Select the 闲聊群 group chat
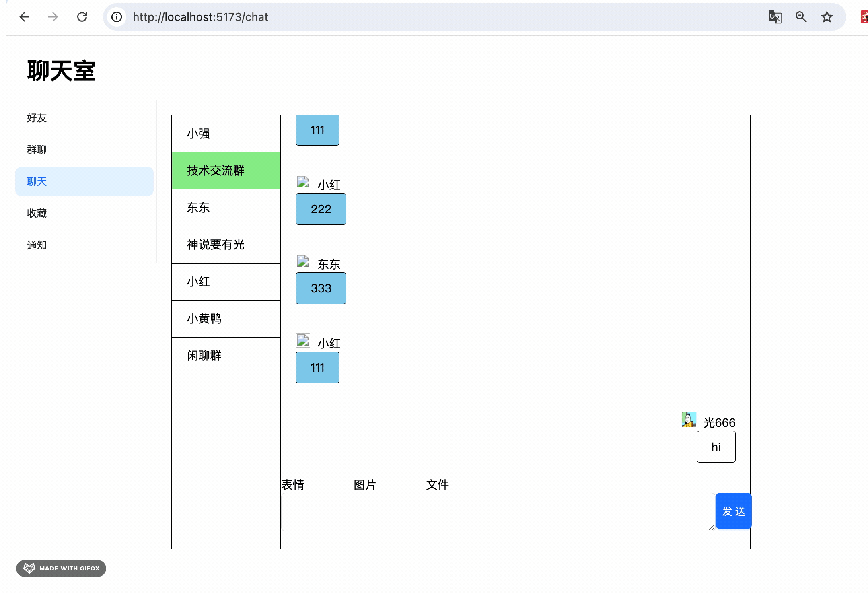This screenshot has width=868, height=593. [x=226, y=356]
